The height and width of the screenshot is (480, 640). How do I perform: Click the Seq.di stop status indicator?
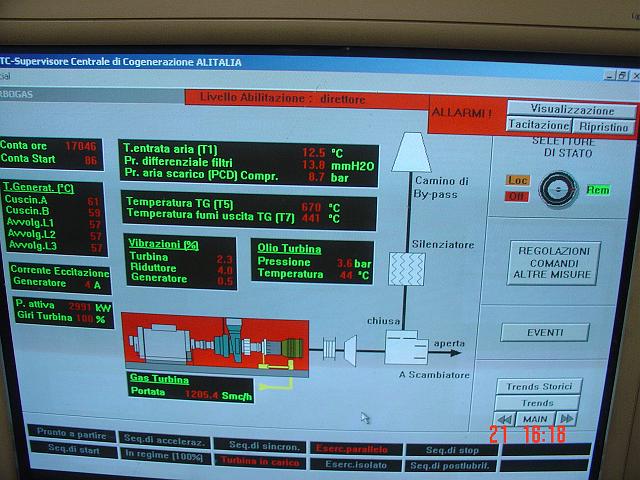[452, 450]
